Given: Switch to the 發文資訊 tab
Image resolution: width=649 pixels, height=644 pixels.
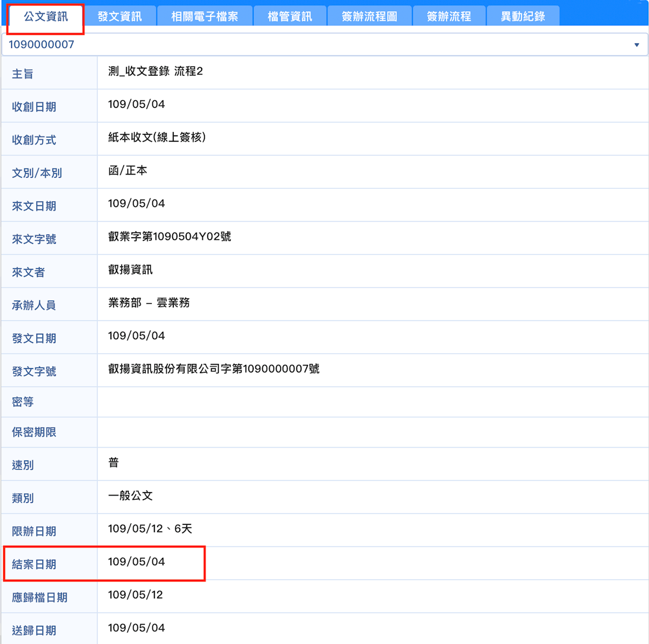Looking at the screenshot, I should [x=120, y=17].
